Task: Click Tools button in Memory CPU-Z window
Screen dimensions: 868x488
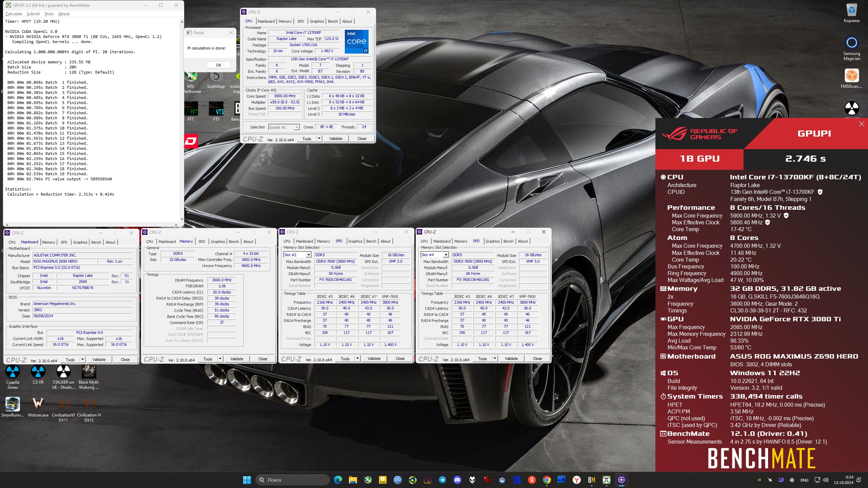Action: [x=208, y=359]
